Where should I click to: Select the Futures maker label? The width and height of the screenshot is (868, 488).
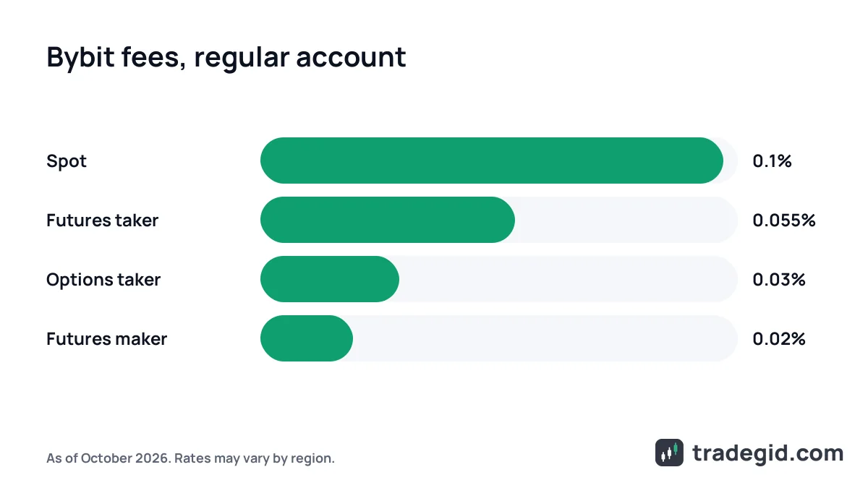click(x=106, y=339)
